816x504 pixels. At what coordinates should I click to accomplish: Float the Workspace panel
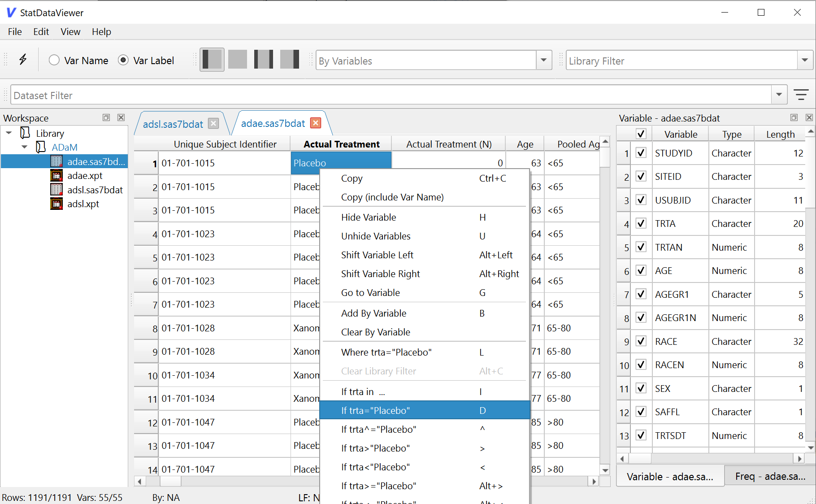click(106, 117)
